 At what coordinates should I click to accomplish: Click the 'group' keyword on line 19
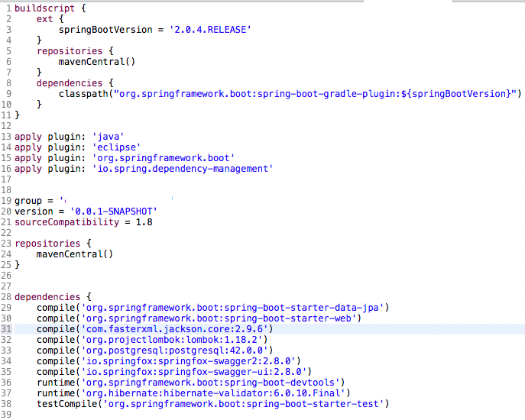[28, 201]
